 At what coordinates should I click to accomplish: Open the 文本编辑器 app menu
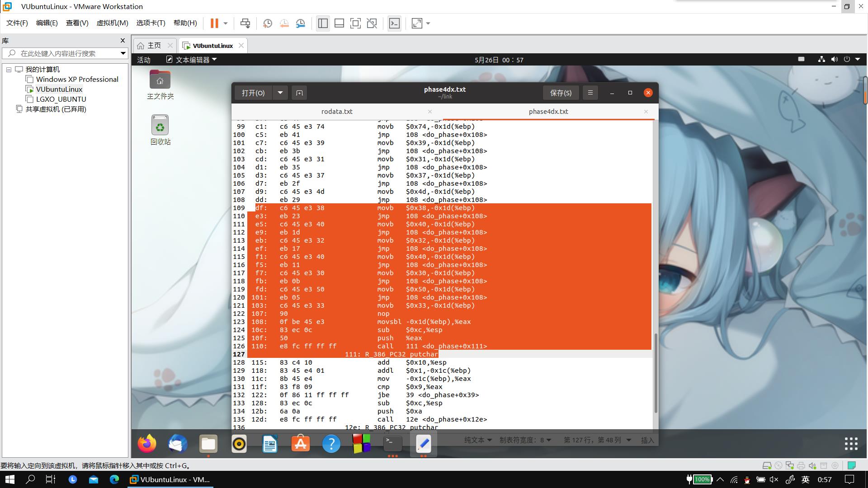[192, 60]
